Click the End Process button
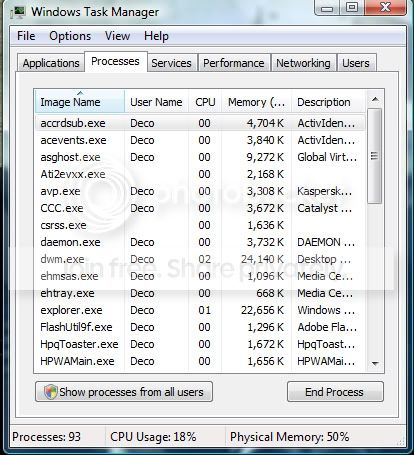414x455 pixels. (335, 392)
